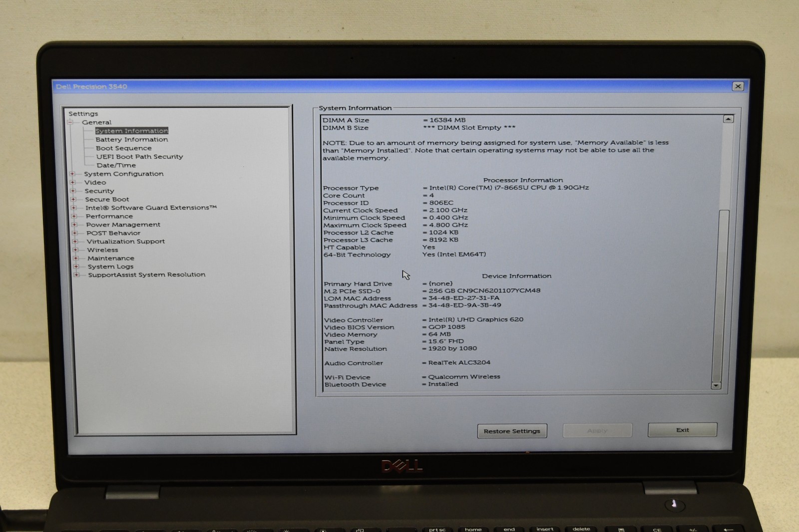Viewport: 799px width, 532px height.
Task: Select the Secure Boot label
Action: pos(107,200)
